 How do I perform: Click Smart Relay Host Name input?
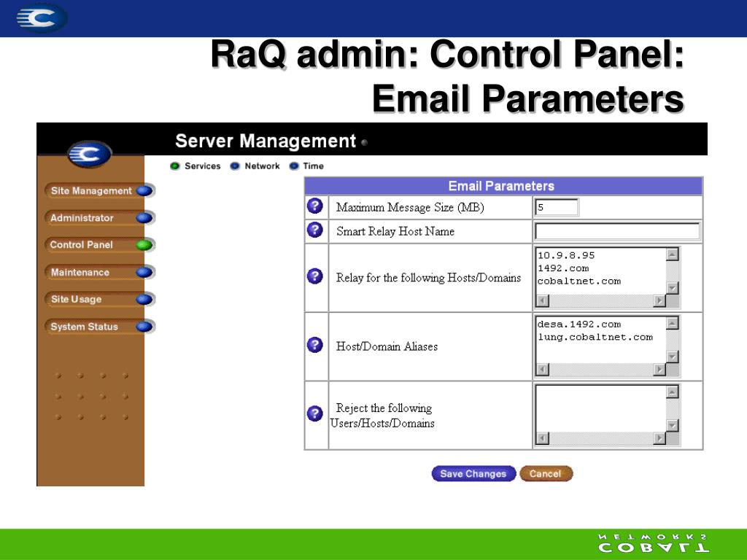coord(617,231)
